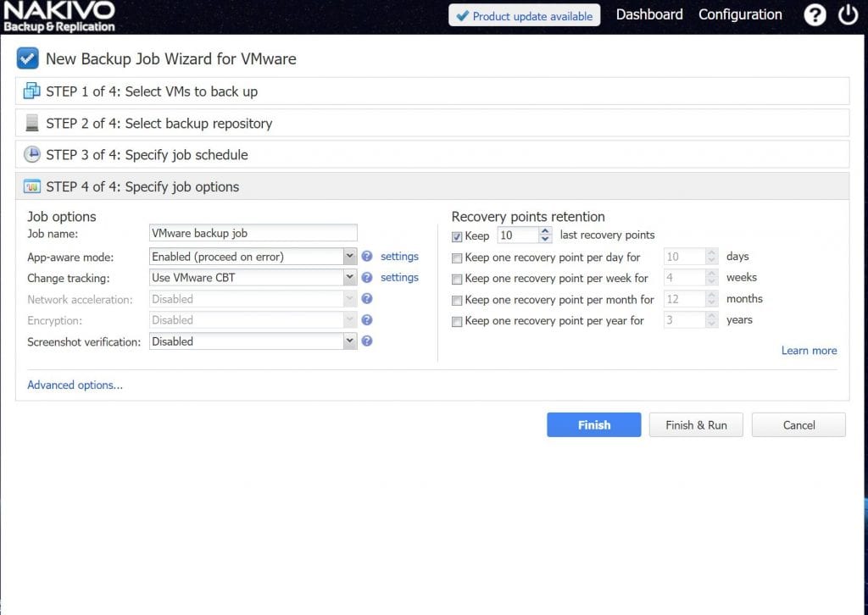The height and width of the screenshot is (615, 868).
Task: Uncheck the Keep last recovery points checkbox
Action: tap(458, 236)
